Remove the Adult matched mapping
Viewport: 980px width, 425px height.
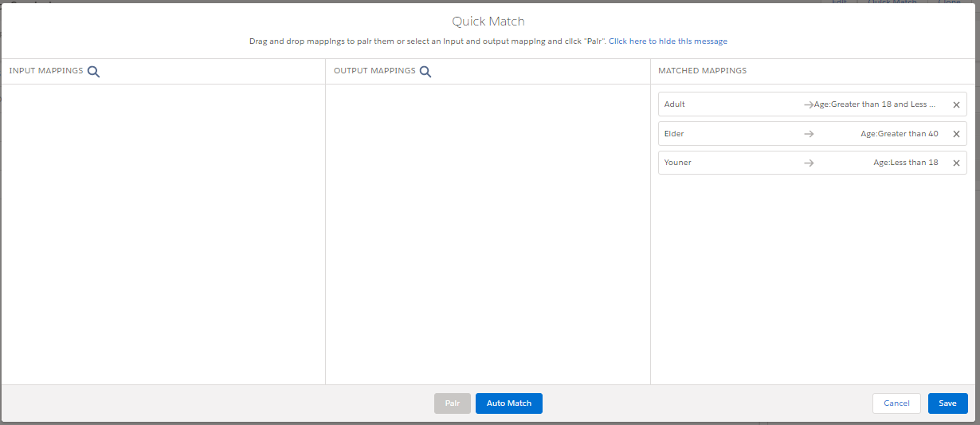click(956, 104)
